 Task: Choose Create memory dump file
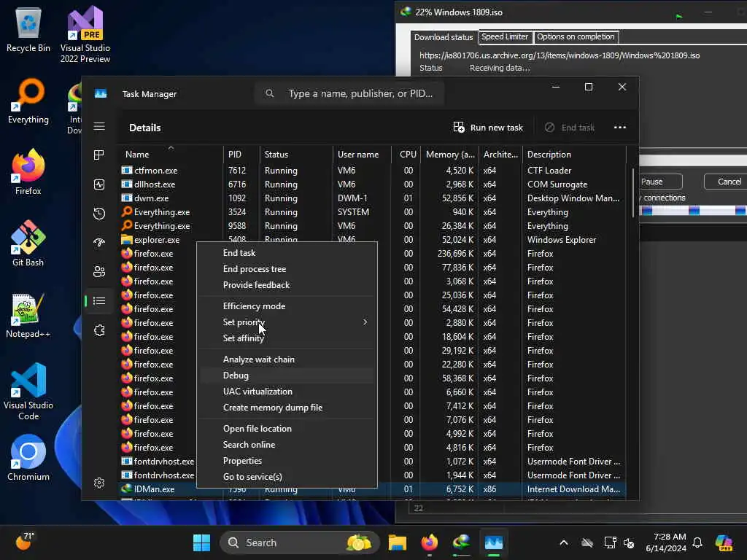(x=287, y=408)
